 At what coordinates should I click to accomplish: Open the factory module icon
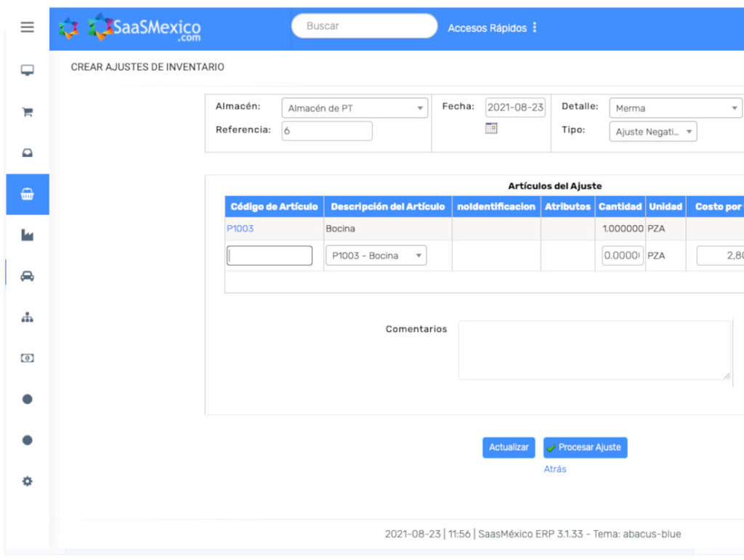point(27,235)
